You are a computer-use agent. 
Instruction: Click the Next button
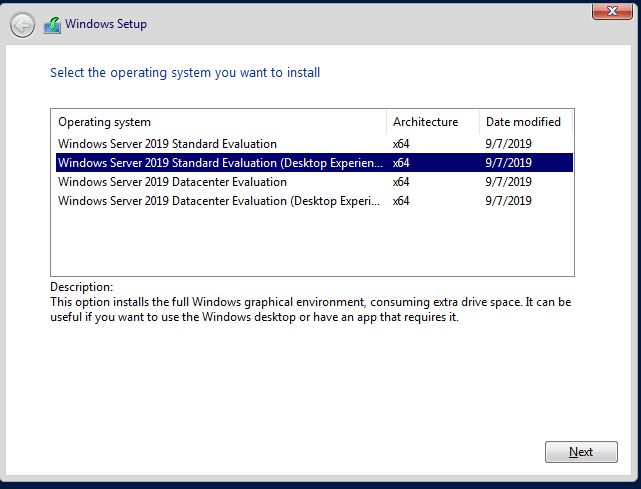click(x=581, y=452)
